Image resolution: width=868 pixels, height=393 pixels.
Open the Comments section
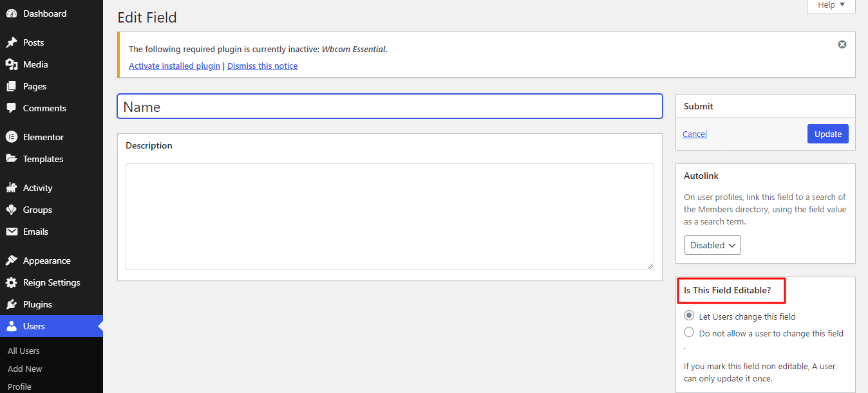[x=42, y=107]
